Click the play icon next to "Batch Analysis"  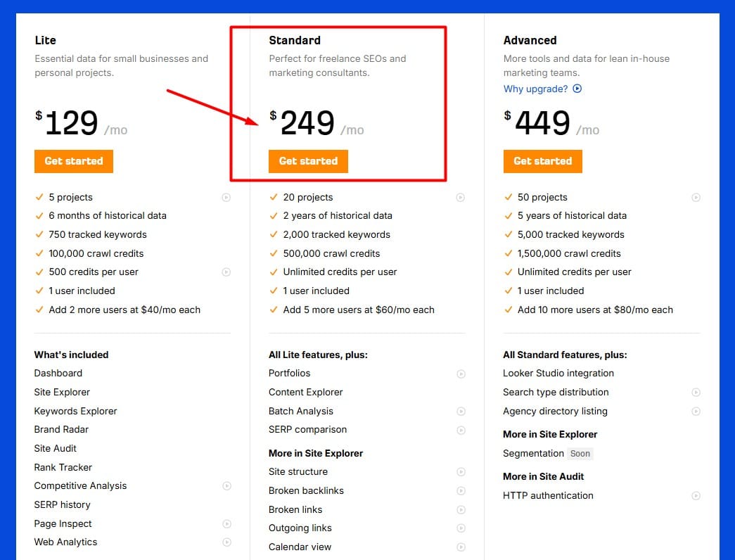461,411
